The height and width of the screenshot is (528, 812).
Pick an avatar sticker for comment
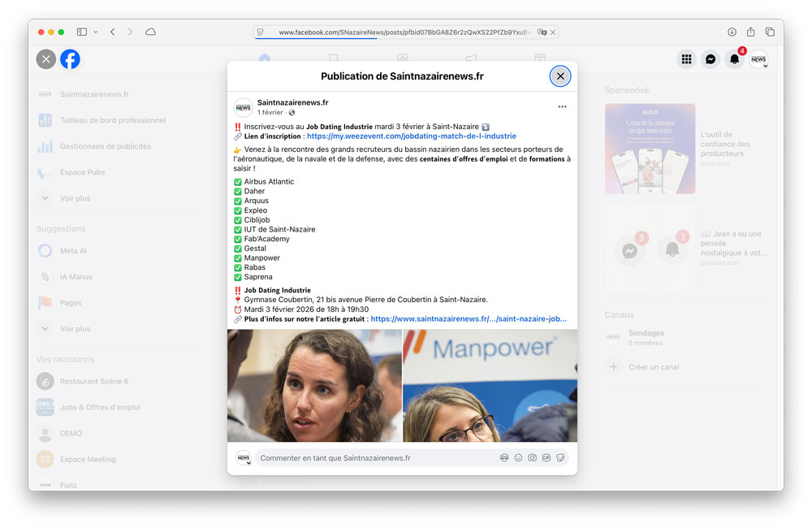504,458
